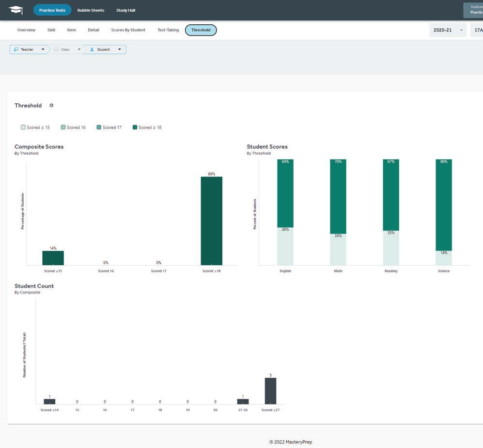Click the English 36% light bar segment

coord(285,246)
